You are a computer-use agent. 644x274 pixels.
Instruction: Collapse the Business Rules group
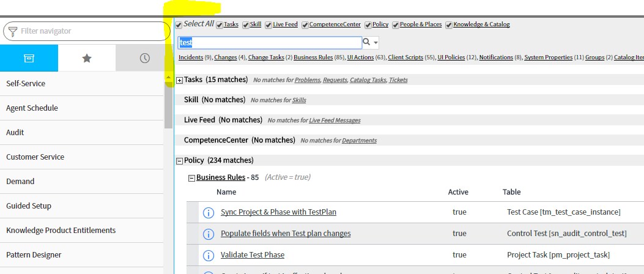pos(191,179)
